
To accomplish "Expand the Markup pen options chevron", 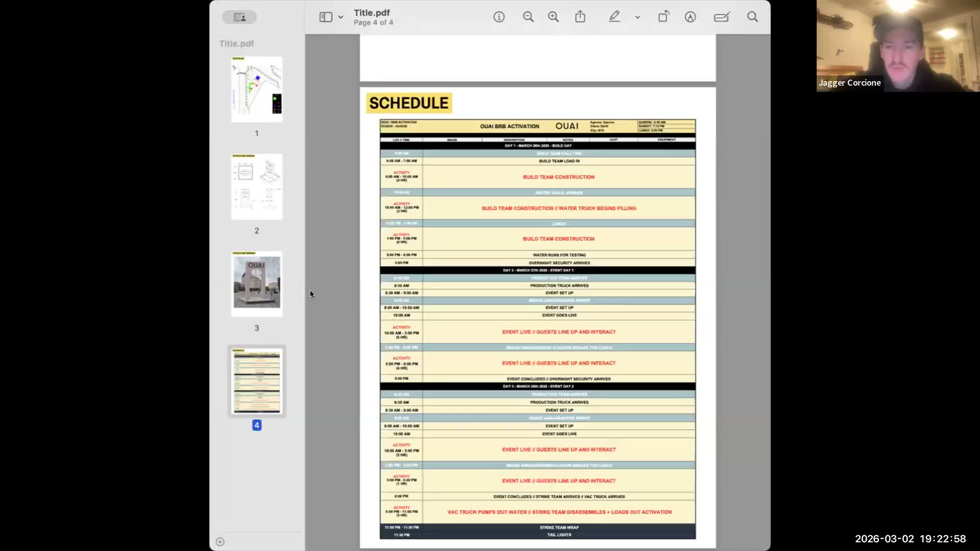I will pyautogui.click(x=638, y=17).
